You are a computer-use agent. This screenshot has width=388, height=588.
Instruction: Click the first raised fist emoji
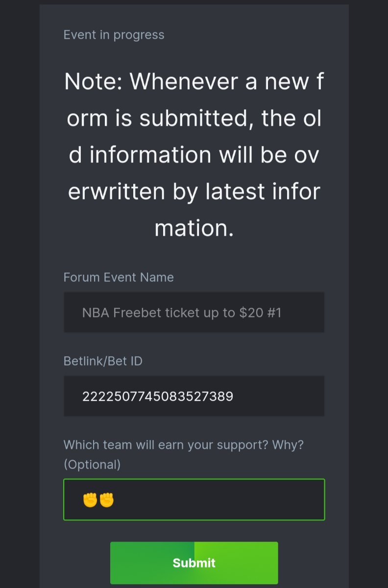[90, 500]
